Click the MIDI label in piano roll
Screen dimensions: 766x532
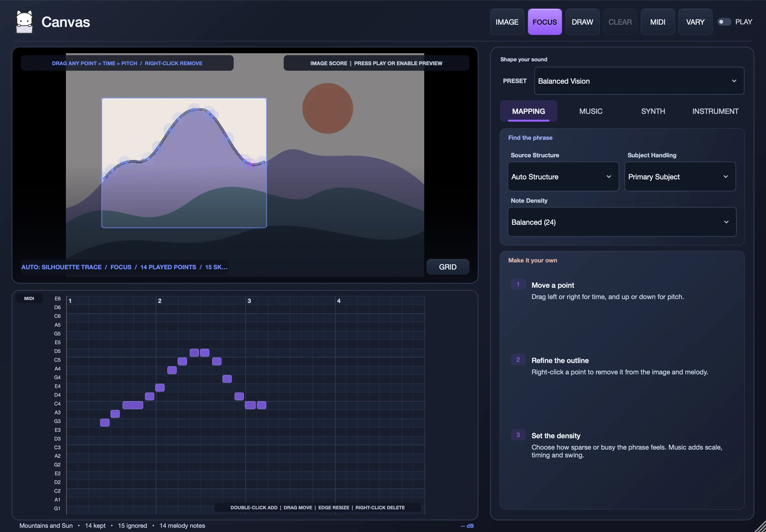coord(29,298)
